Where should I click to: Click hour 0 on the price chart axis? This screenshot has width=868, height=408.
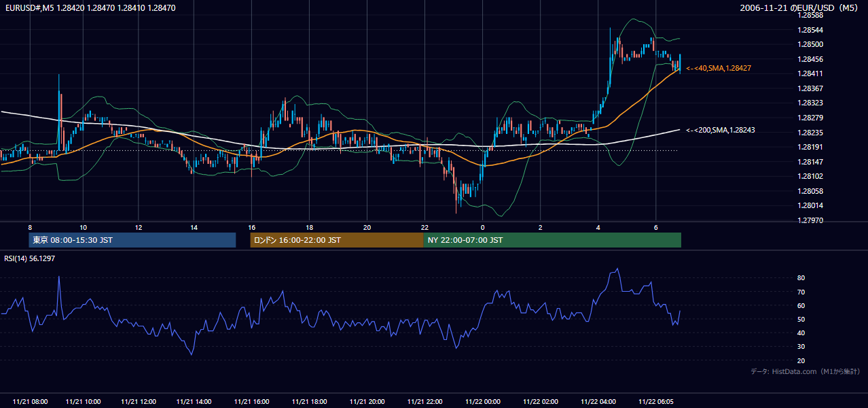click(482, 227)
